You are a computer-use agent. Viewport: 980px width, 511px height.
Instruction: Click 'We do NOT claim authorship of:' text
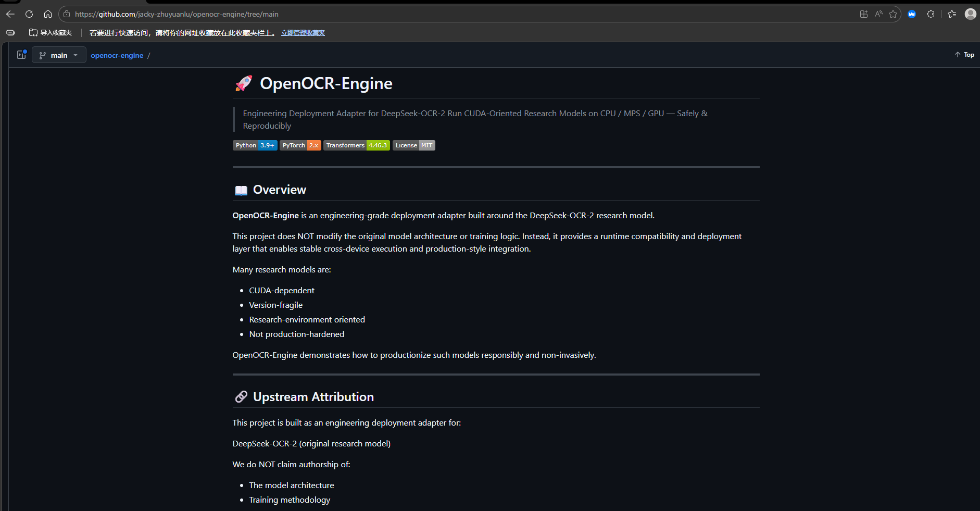click(x=291, y=464)
